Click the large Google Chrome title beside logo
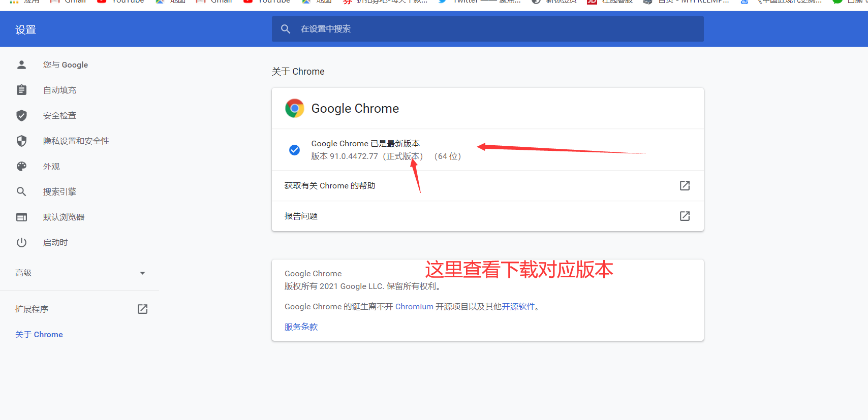 [355, 108]
